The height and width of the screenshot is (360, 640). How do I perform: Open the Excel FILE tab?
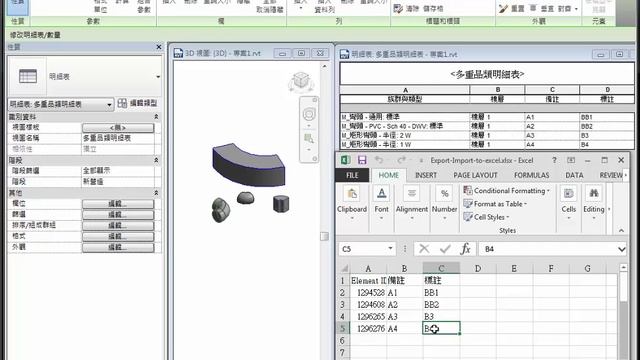click(352, 175)
